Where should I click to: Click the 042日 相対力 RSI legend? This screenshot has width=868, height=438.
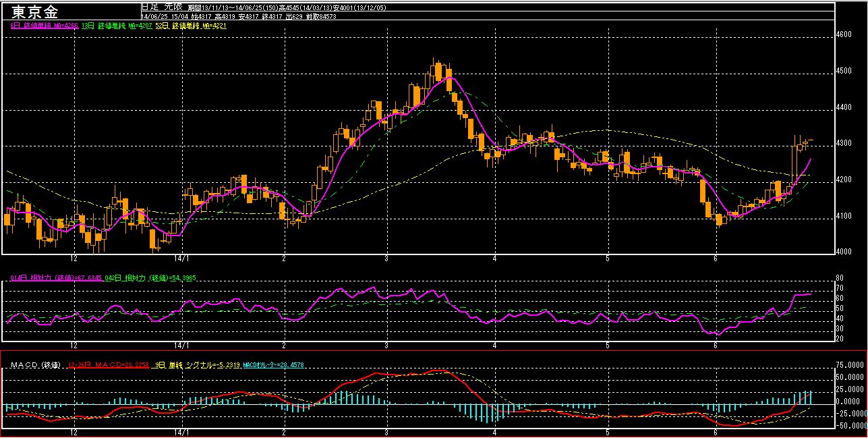(x=149, y=277)
